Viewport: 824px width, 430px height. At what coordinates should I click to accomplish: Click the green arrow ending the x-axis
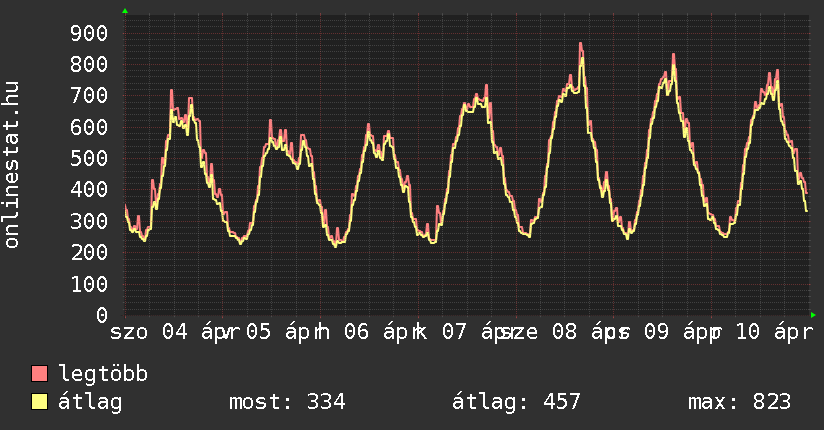click(x=813, y=314)
